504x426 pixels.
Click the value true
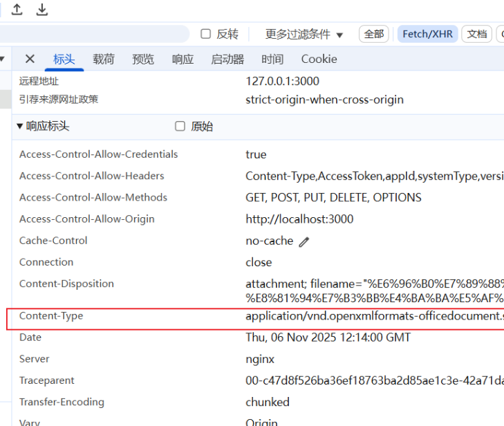tap(256, 155)
